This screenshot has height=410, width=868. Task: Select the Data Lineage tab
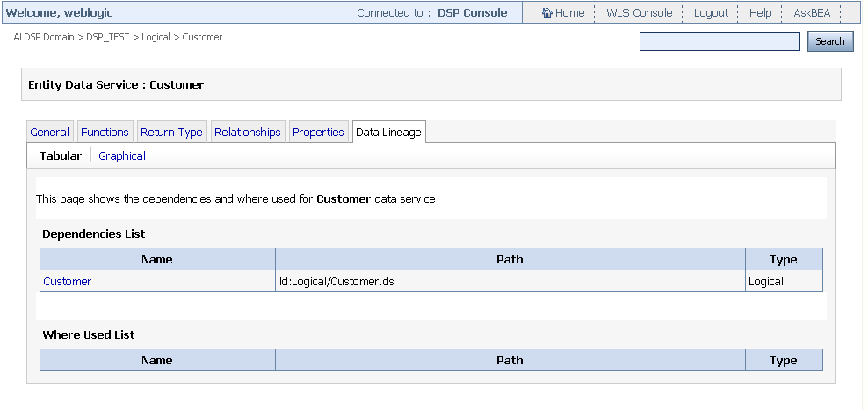(388, 133)
